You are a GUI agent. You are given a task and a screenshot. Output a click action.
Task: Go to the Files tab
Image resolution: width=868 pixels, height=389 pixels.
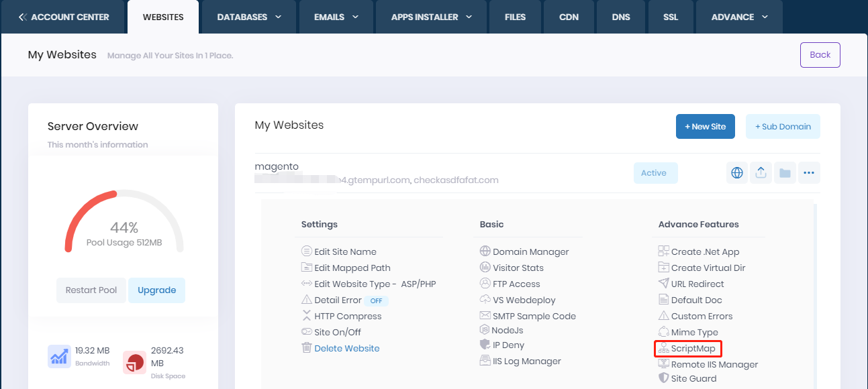(x=515, y=17)
